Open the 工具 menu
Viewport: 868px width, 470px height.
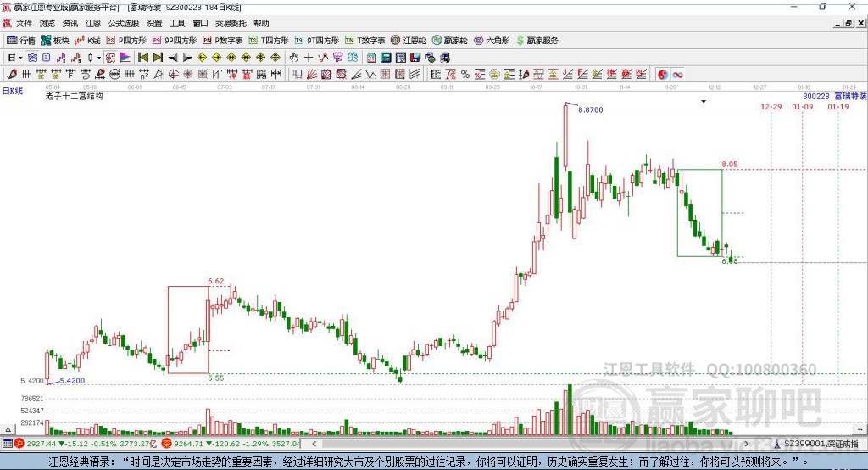tap(177, 23)
